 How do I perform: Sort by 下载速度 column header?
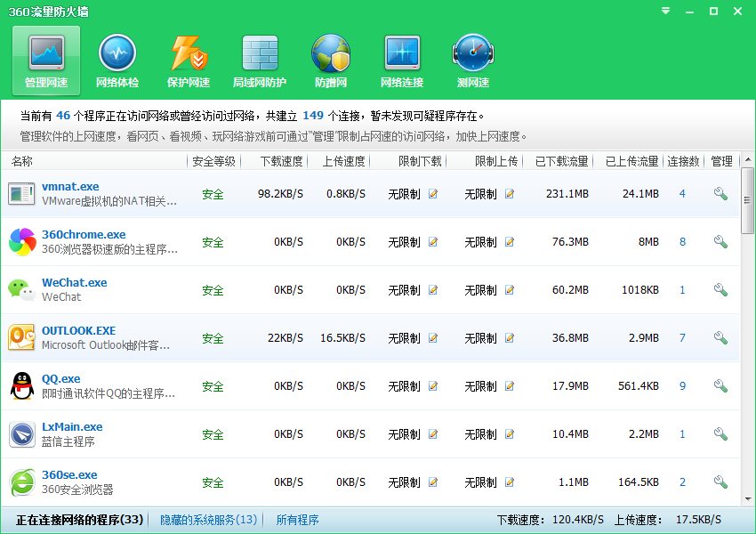[282, 161]
